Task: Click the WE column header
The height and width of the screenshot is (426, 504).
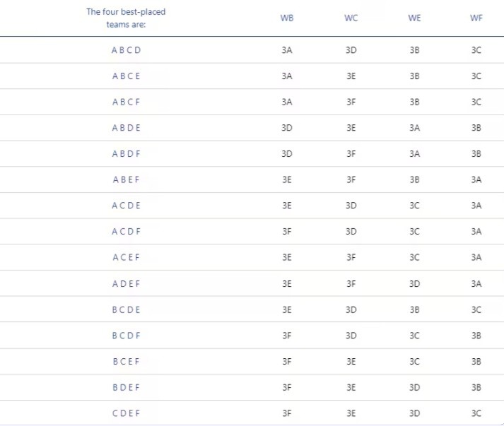Action: click(x=414, y=18)
